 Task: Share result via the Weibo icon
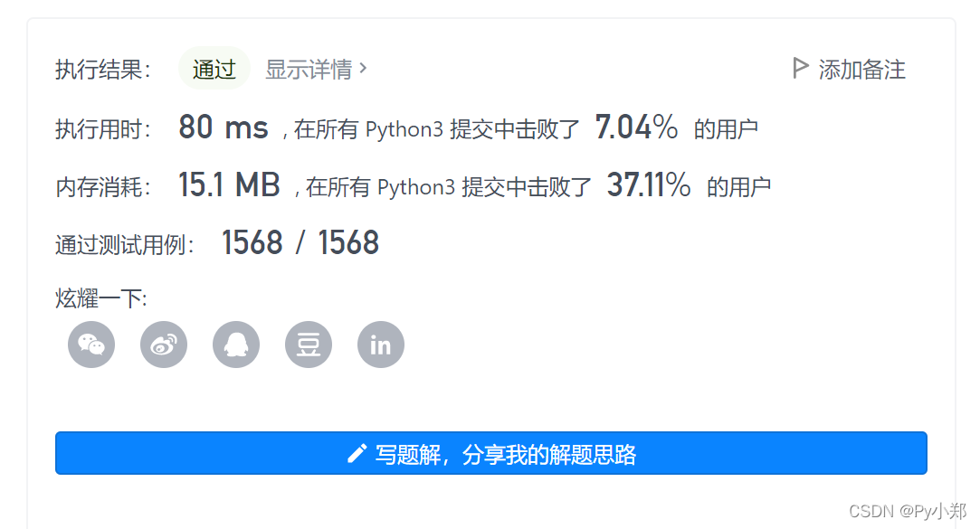(x=163, y=345)
